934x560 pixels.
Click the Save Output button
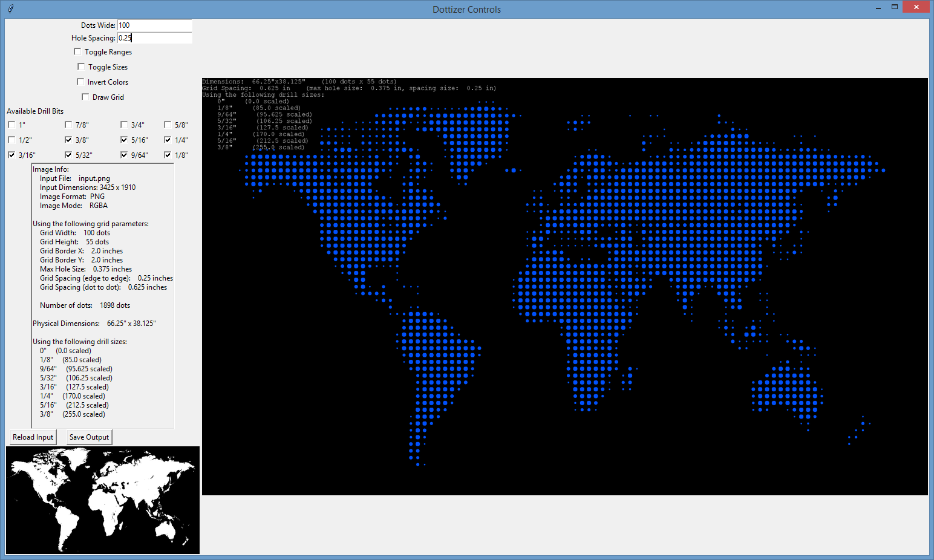tap(89, 437)
